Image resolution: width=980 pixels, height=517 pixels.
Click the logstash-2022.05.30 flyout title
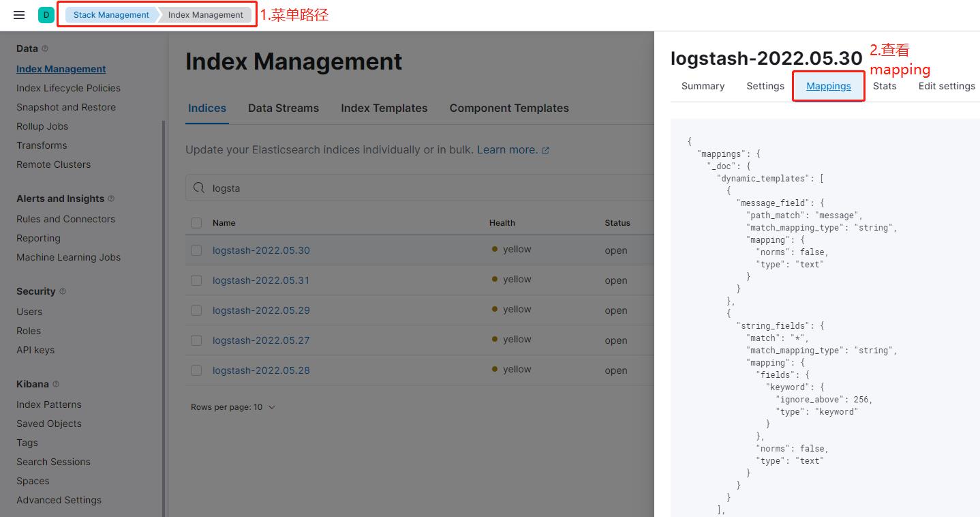tap(767, 59)
